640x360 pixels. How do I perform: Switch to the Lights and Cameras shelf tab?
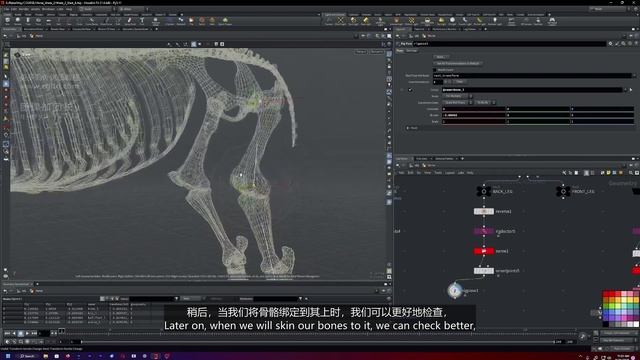click(335, 15)
